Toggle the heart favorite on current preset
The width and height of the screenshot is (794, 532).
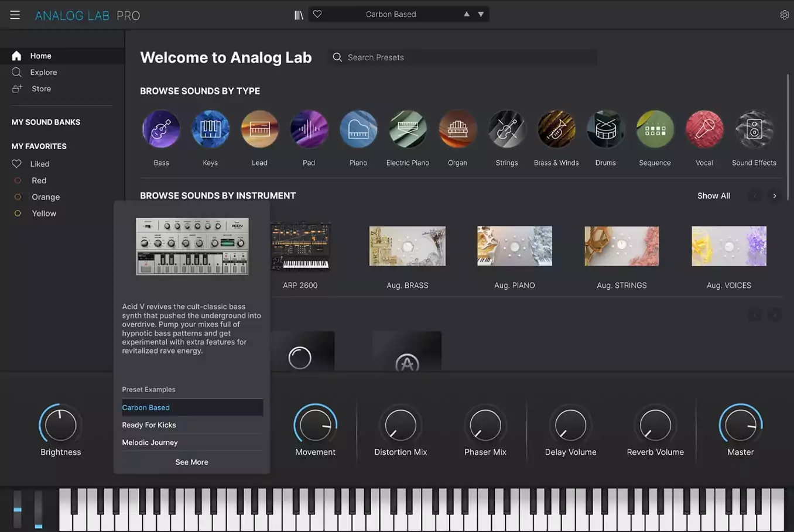317,13
